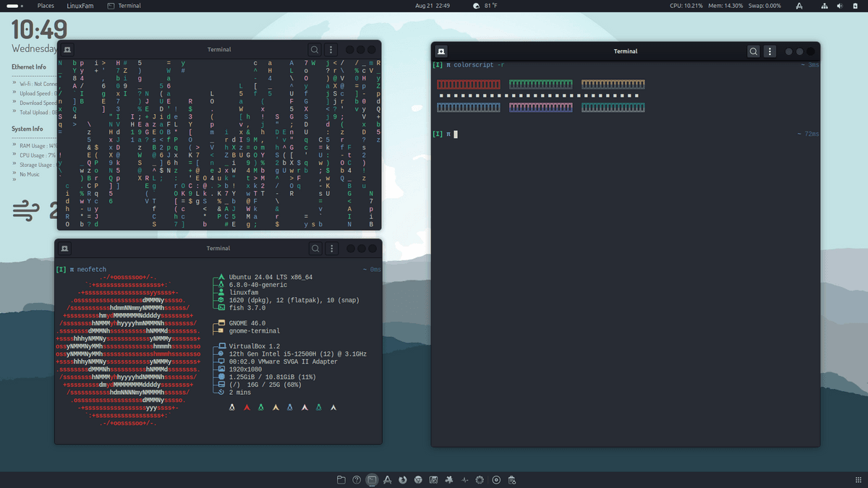The height and width of the screenshot is (488, 868).
Task: Click new tab icon in neofetch terminal
Action: (65, 249)
